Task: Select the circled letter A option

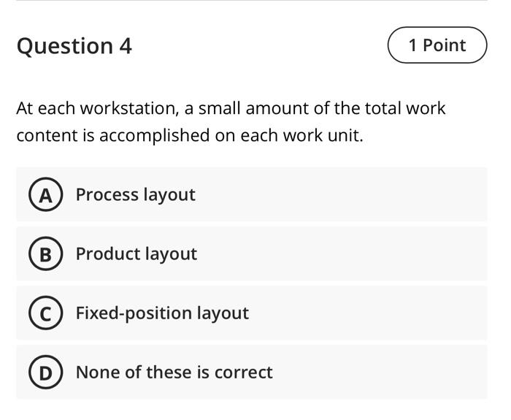Action: pos(45,195)
